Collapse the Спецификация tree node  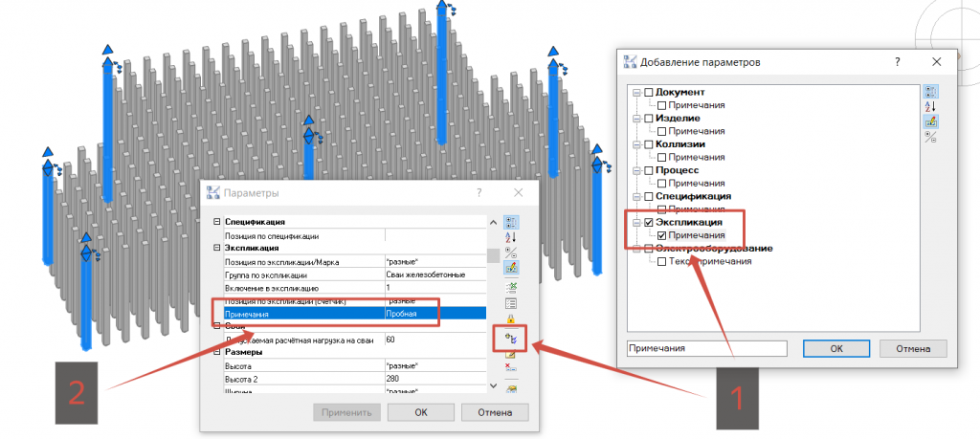636,197
